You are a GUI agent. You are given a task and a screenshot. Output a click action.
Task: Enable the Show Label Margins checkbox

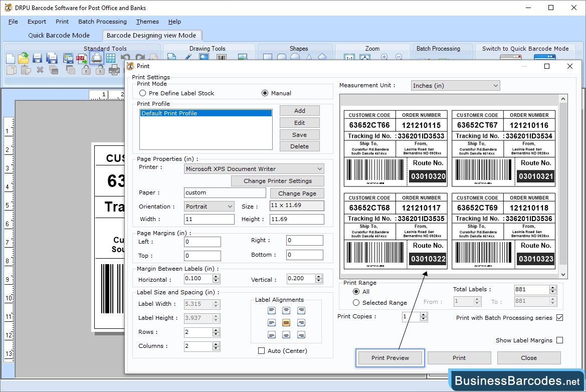tap(559, 340)
